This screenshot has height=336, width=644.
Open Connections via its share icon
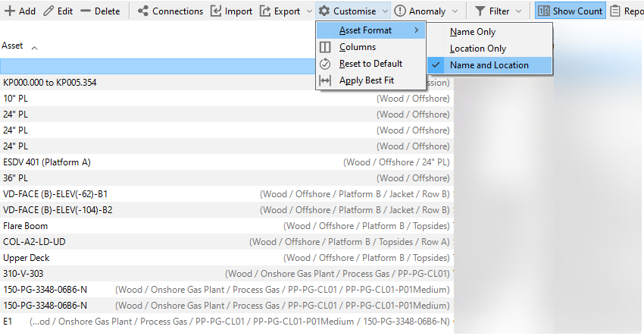tap(142, 11)
